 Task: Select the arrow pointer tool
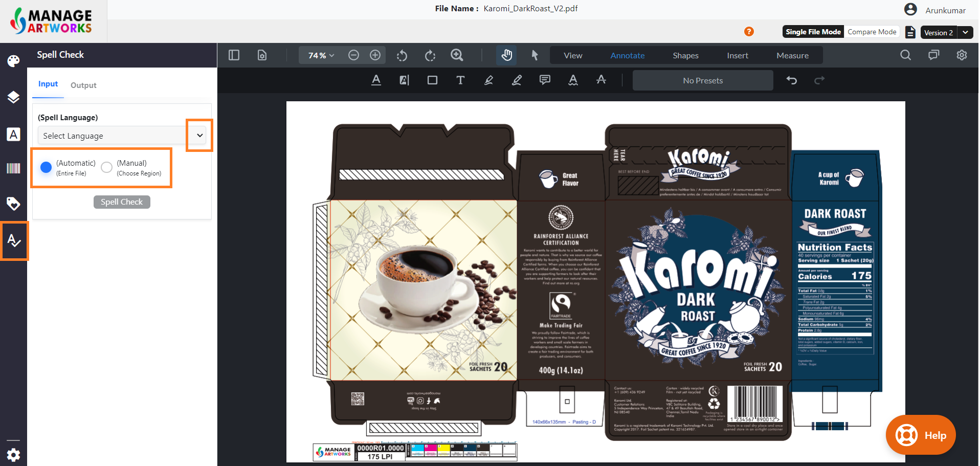pyautogui.click(x=534, y=55)
